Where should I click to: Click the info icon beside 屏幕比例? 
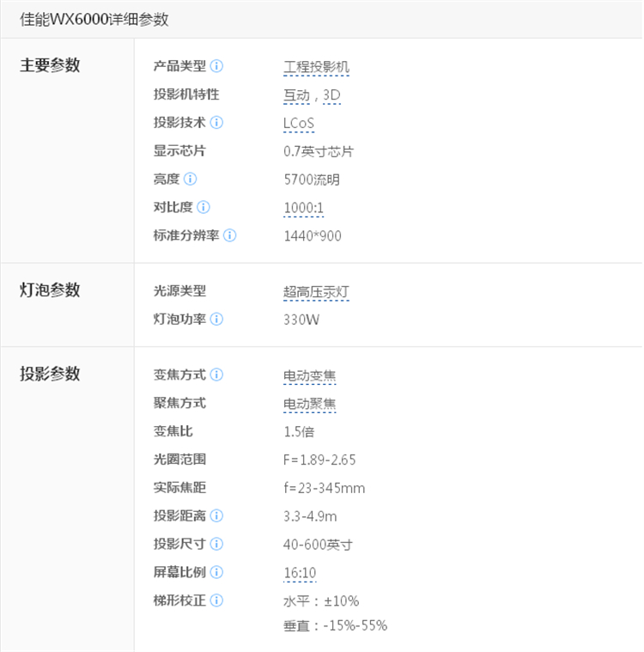click(x=217, y=572)
